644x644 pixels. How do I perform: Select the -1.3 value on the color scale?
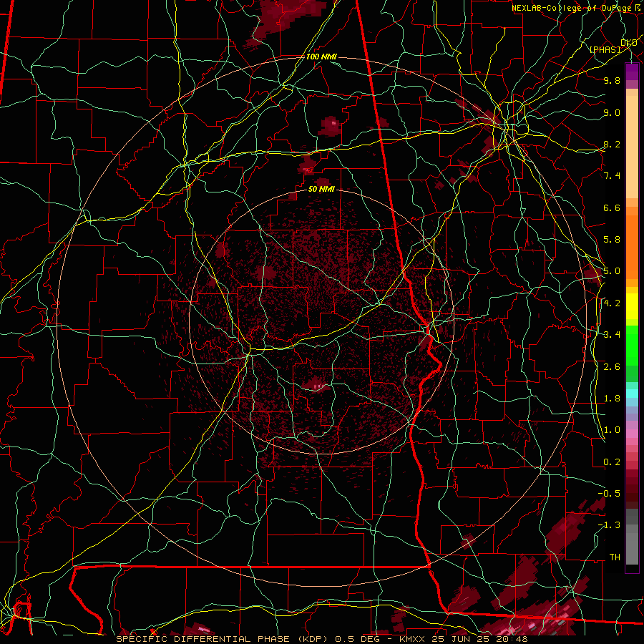click(609, 525)
